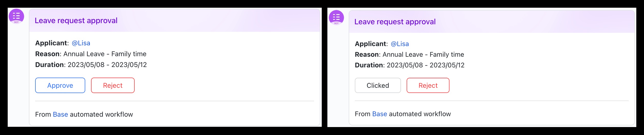
Task: Approve Lisa's leave request
Action: tap(60, 85)
